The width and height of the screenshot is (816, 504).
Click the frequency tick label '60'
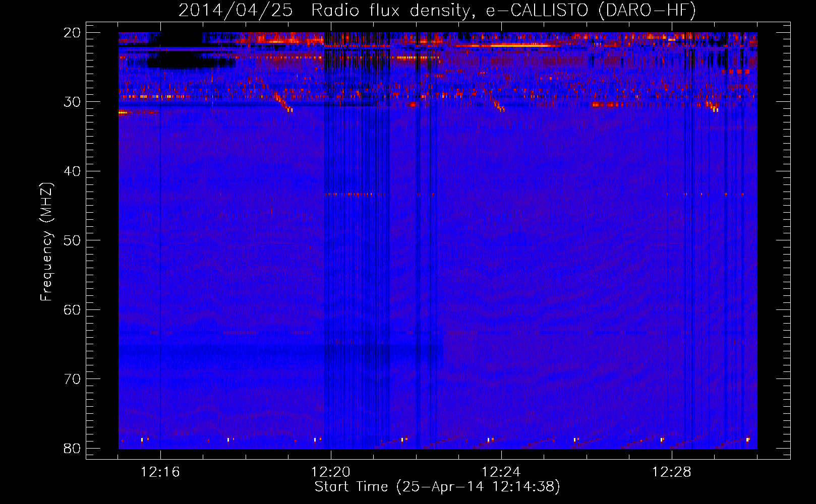tap(72, 310)
